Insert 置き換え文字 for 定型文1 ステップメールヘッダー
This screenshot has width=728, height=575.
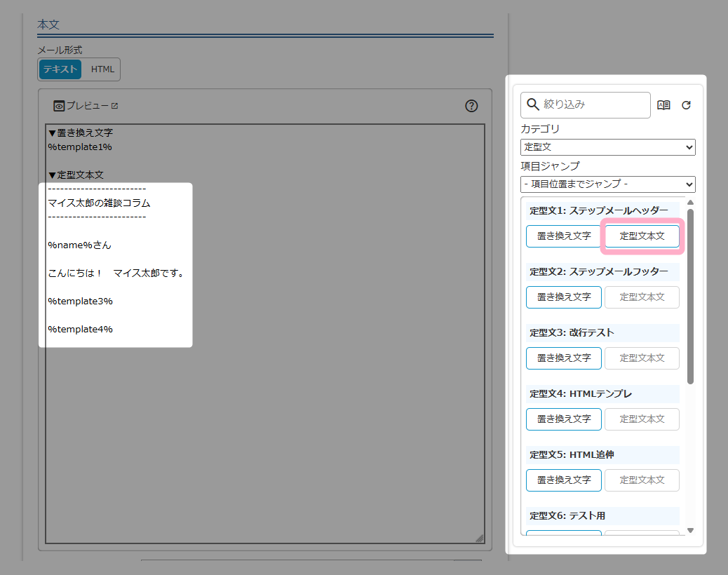[x=564, y=236]
